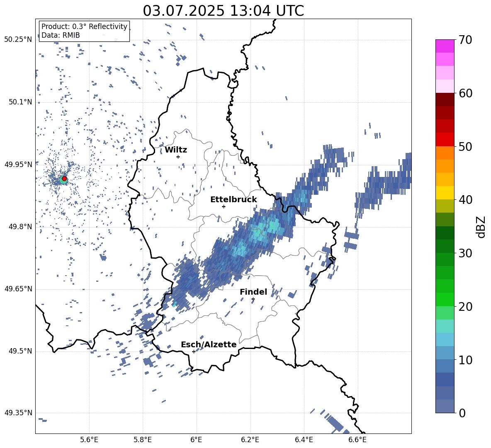The height and width of the screenshot is (448, 491).
Task: Click the 50.1°N latitude label
Action: 20,102
